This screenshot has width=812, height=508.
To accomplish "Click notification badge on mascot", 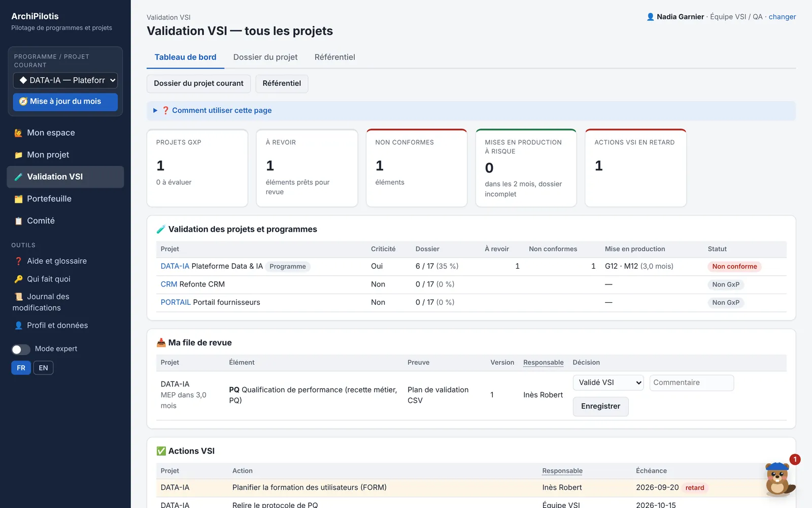I will tap(795, 459).
